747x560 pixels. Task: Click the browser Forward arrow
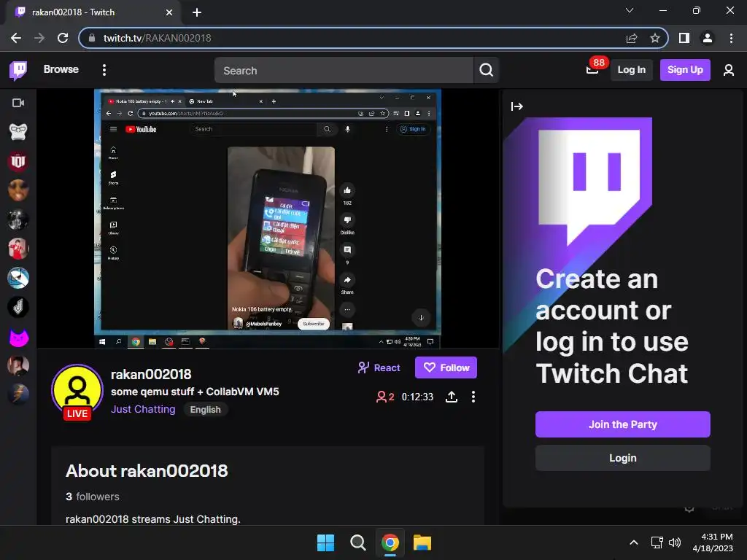[x=39, y=38]
